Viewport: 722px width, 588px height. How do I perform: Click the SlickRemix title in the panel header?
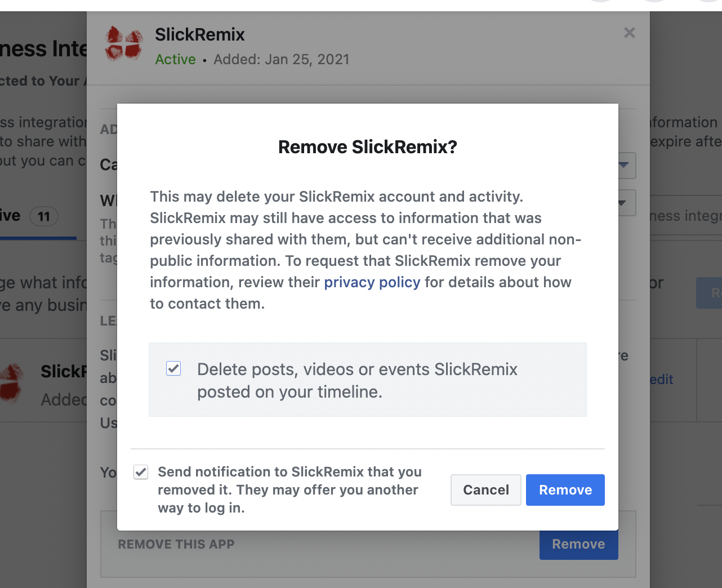pyautogui.click(x=200, y=35)
